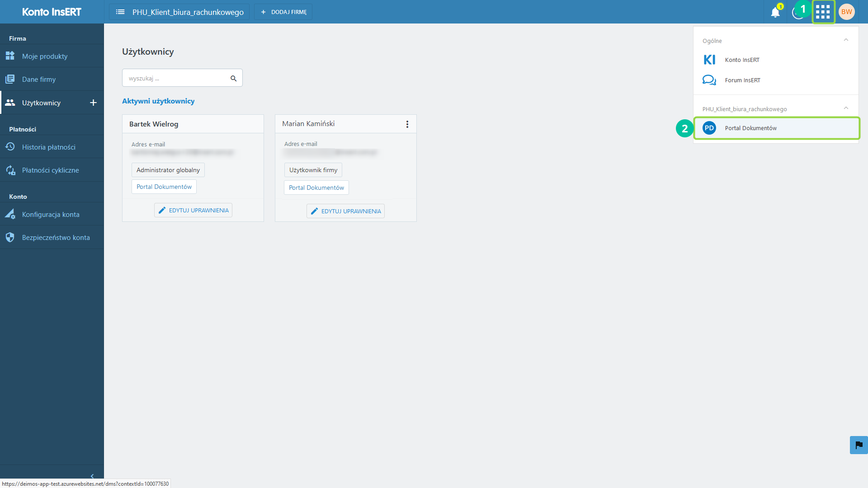This screenshot has width=868, height=488.
Task: Open Marian Kamiński's three-dot menu
Action: tap(407, 124)
